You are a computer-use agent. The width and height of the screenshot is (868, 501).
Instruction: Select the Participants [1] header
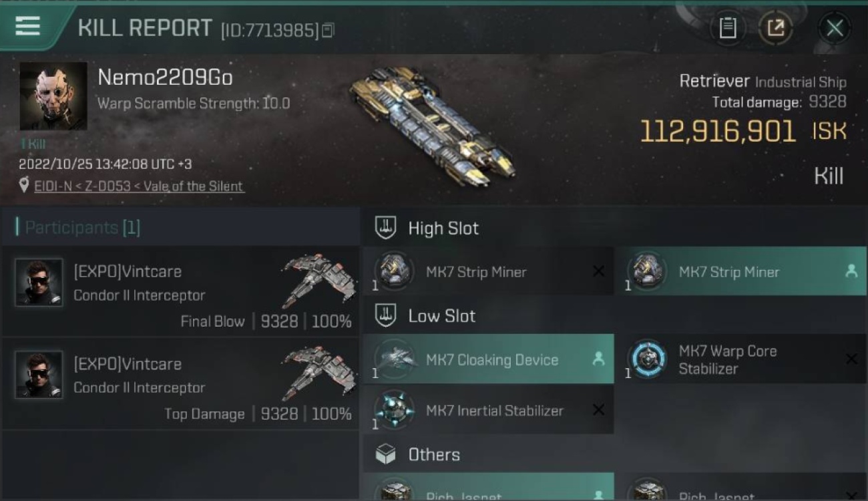click(x=78, y=228)
